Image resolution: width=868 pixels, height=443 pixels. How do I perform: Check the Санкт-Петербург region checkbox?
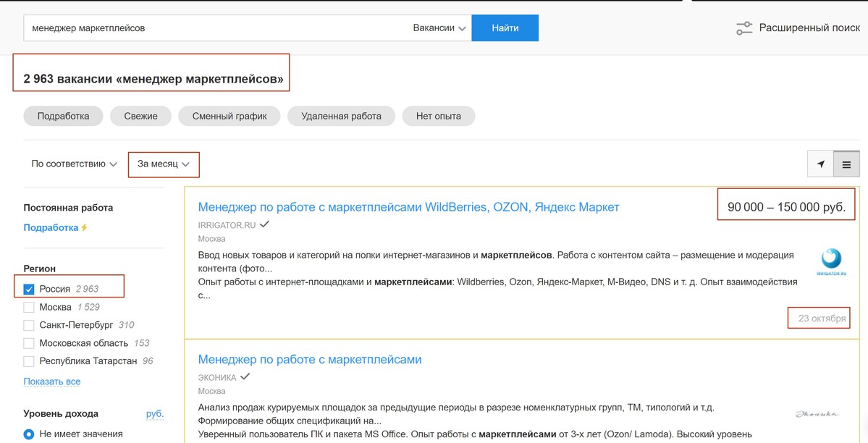[29, 325]
